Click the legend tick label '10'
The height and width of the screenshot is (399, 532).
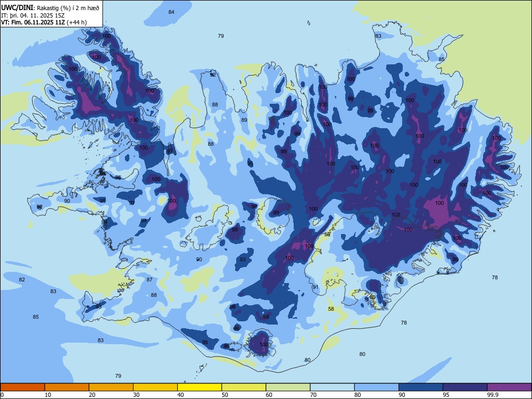pyautogui.click(x=48, y=395)
